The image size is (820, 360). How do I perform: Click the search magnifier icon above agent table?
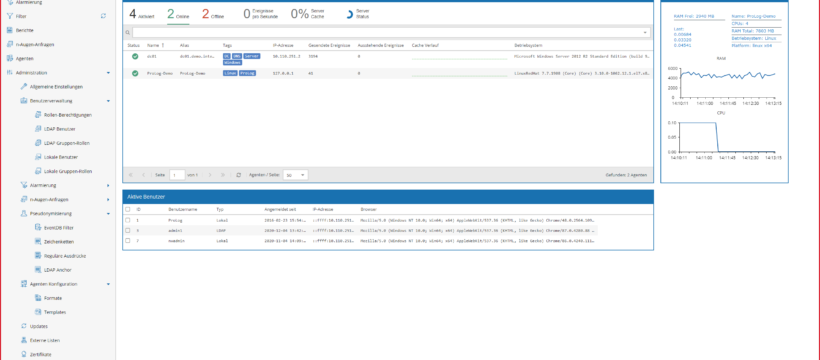pos(127,32)
